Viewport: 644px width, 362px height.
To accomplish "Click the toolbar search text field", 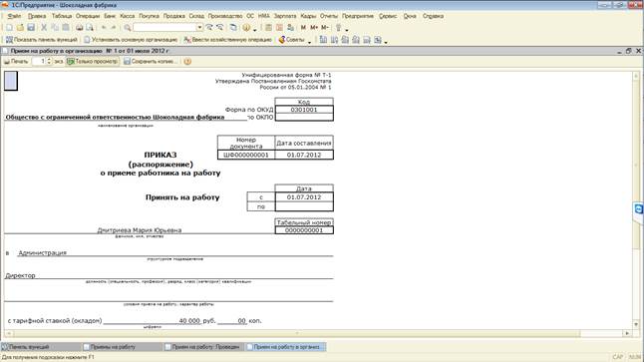I will tap(164, 28).
